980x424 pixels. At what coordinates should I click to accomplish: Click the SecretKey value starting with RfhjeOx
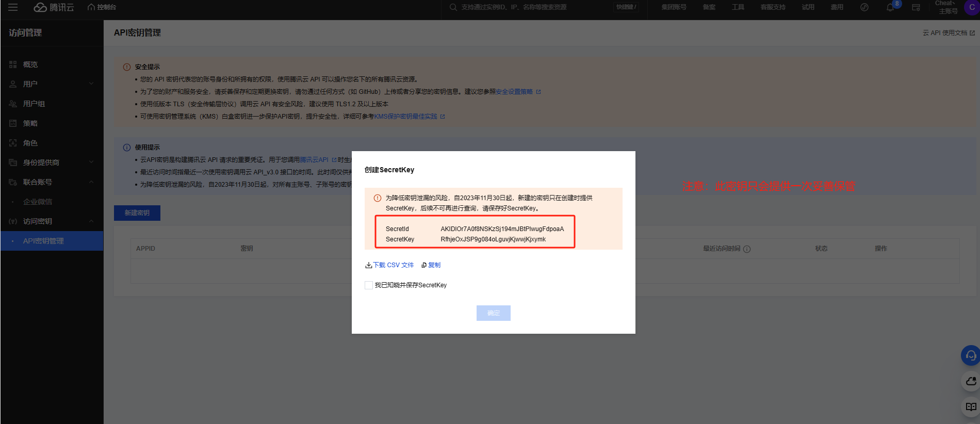tap(493, 239)
